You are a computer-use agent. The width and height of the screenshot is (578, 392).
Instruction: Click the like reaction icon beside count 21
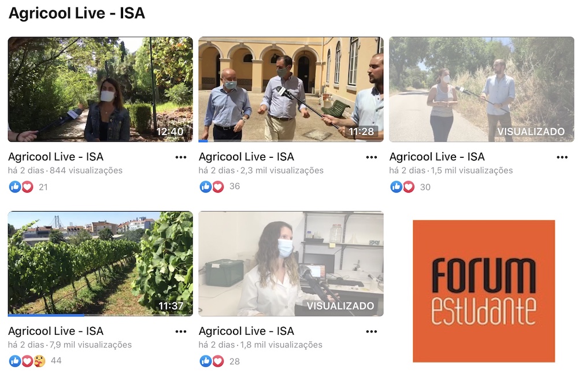15,187
